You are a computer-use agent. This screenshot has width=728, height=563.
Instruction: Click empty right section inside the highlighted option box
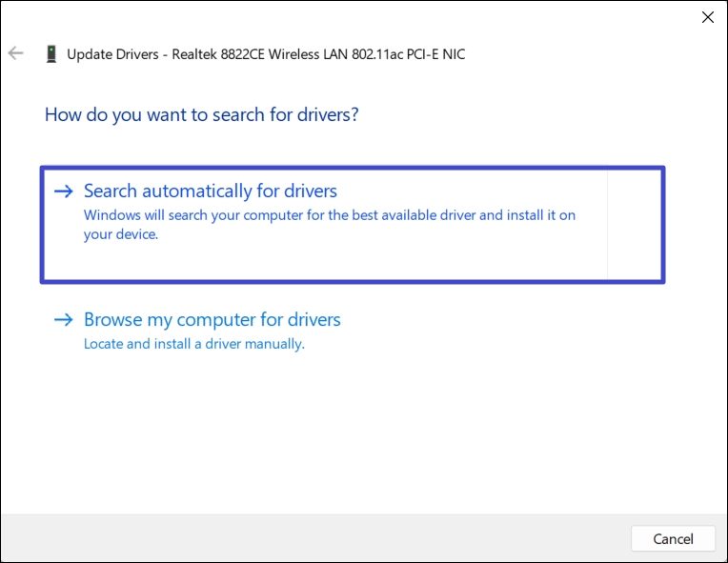coord(633,224)
